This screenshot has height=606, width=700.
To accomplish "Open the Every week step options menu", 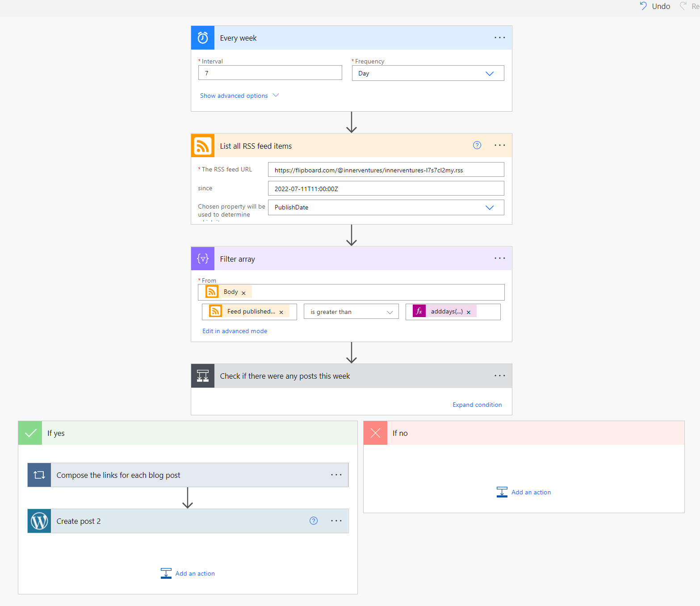I will click(x=499, y=38).
